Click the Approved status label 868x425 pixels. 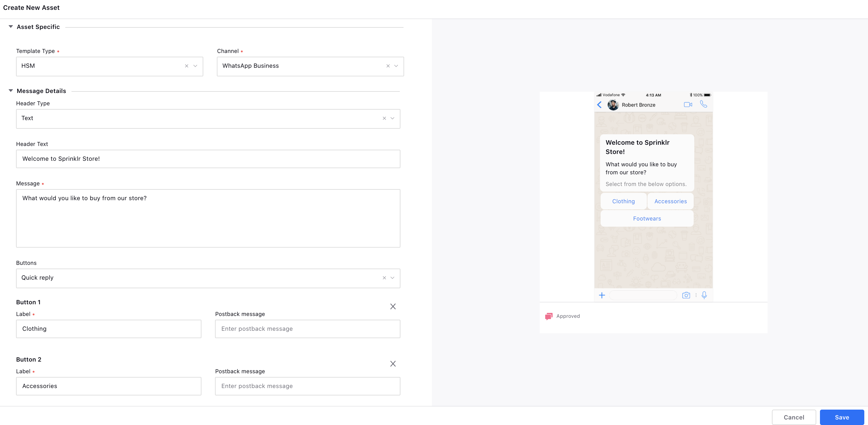coord(568,316)
